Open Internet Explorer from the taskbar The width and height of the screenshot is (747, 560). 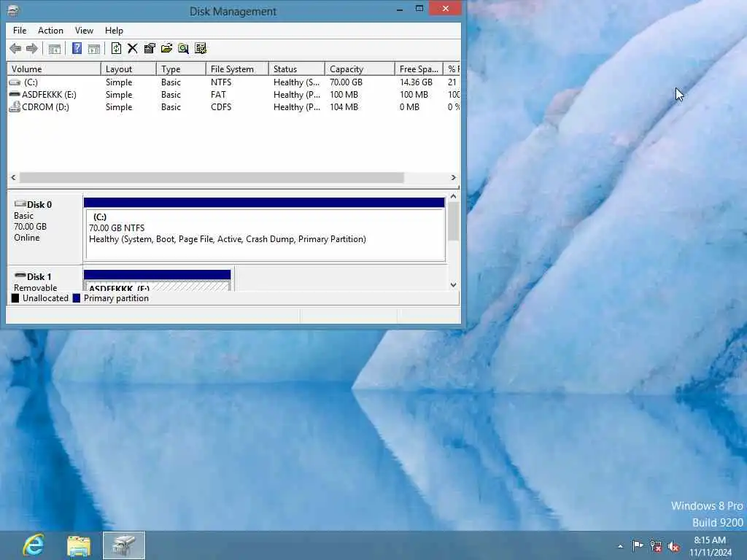click(34, 545)
